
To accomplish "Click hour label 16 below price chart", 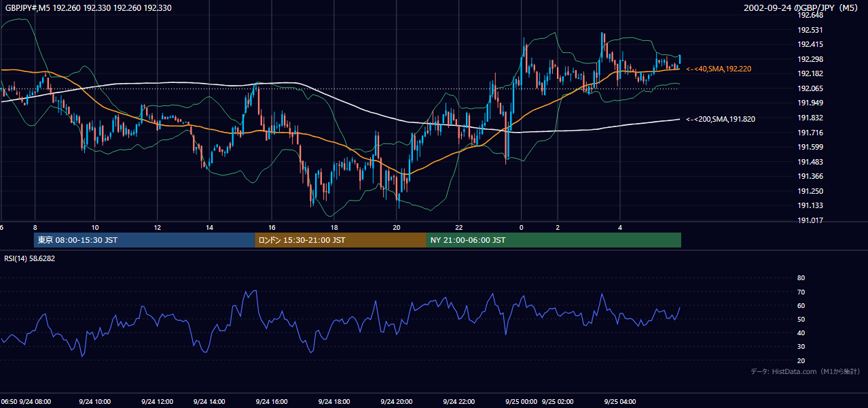I will point(272,227).
